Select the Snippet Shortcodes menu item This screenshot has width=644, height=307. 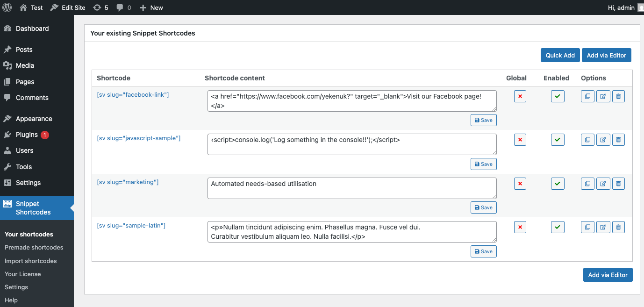pyautogui.click(x=37, y=208)
